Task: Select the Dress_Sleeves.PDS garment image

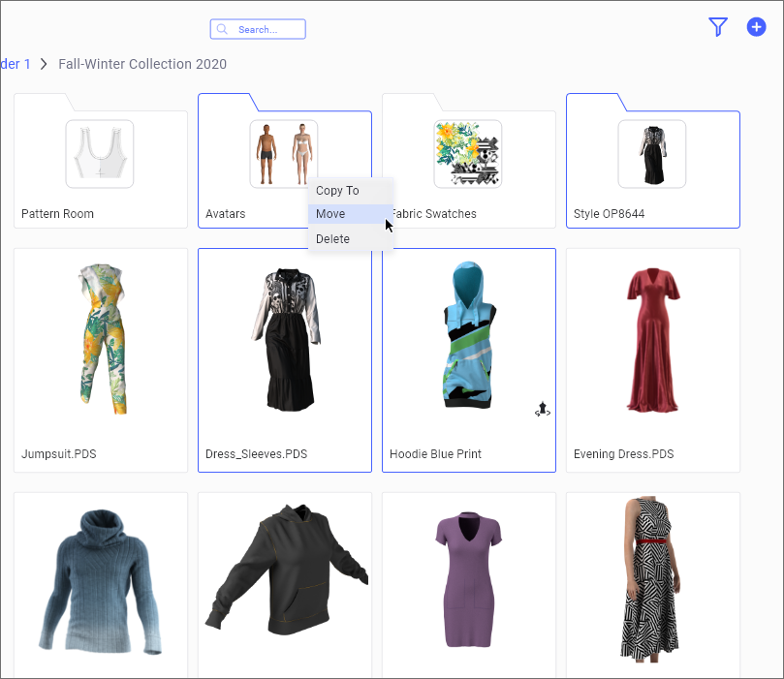Action: pyautogui.click(x=286, y=340)
